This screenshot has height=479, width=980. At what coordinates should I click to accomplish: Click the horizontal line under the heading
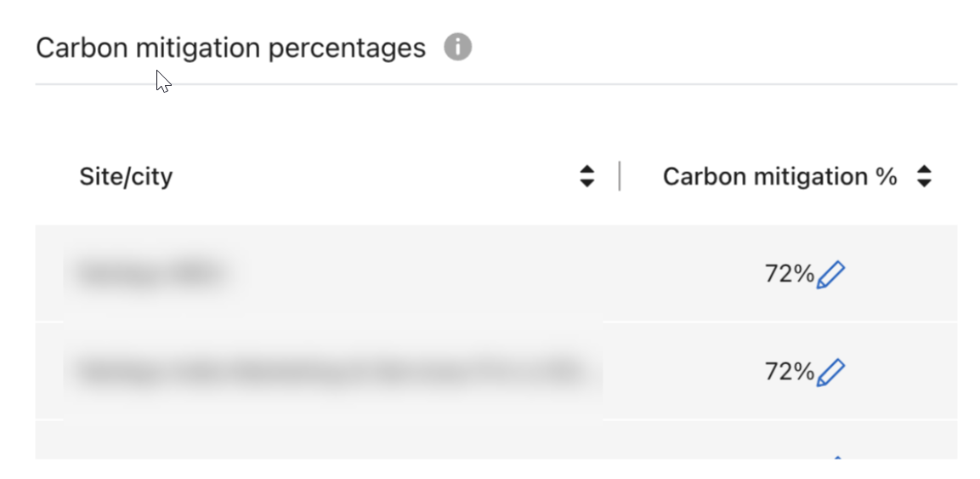496,84
